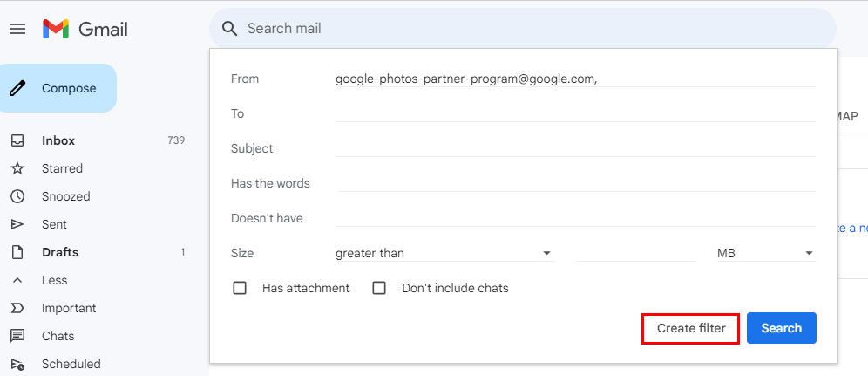This screenshot has height=376, width=868.
Task: Open the Snoozed folder
Action: (65, 196)
